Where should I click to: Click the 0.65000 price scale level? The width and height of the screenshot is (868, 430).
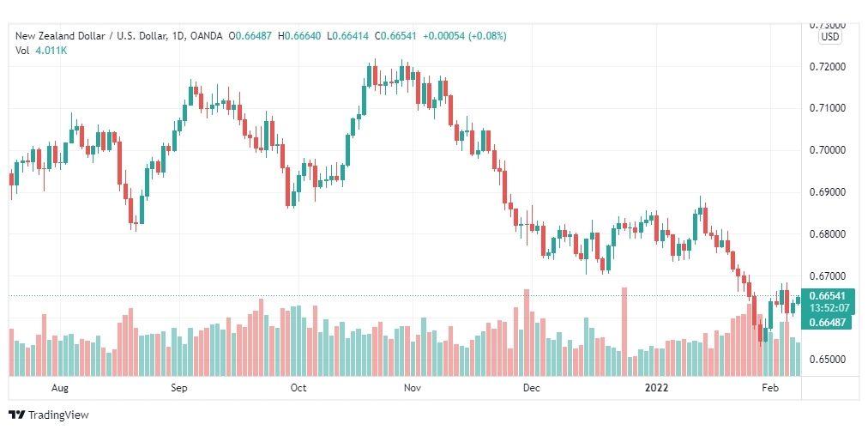[x=829, y=360]
